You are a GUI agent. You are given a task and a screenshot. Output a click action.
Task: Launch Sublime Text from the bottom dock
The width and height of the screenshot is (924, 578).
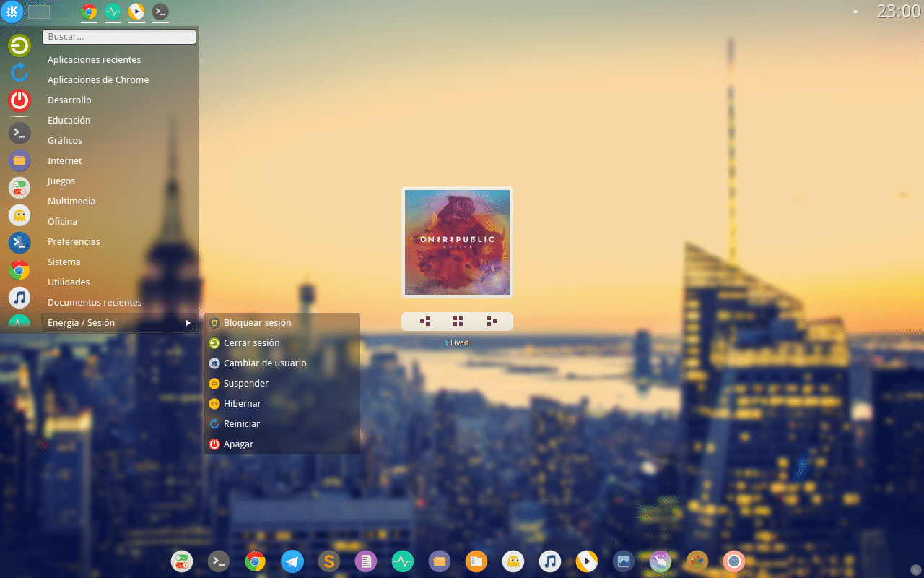click(329, 561)
